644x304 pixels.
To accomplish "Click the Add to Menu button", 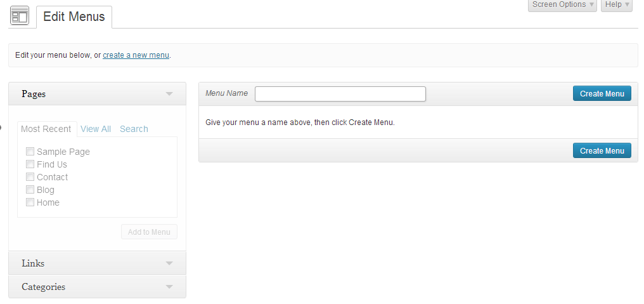I will point(149,232).
